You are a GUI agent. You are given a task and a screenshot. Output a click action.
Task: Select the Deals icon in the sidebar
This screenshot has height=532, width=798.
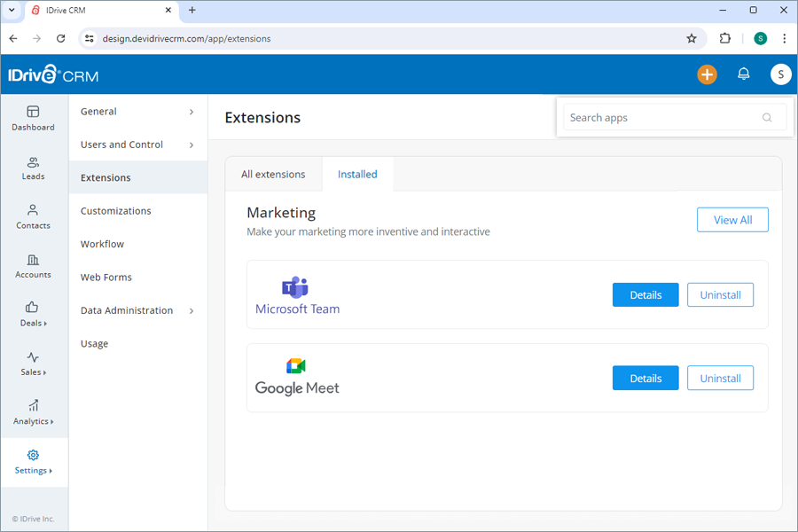click(x=34, y=315)
